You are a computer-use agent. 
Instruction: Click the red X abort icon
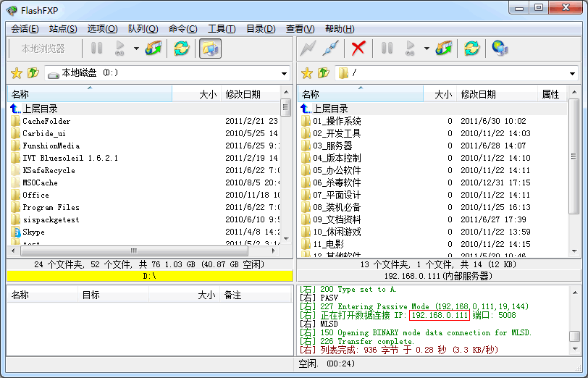[x=358, y=49]
